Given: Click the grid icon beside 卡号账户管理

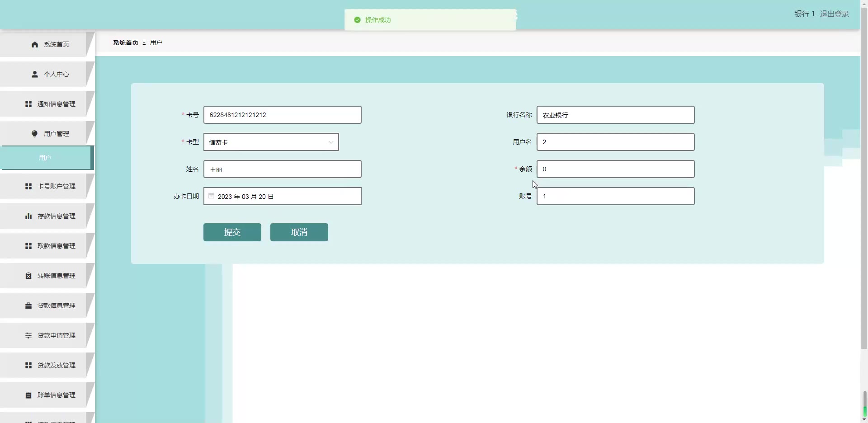Looking at the screenshot, I should [x=28, y=186].
